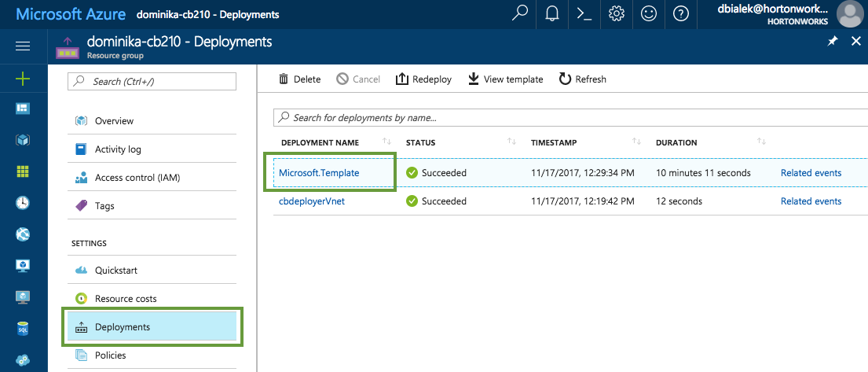
Task: Launch Cloud Shell from top bar
Action: coord(584,14)
